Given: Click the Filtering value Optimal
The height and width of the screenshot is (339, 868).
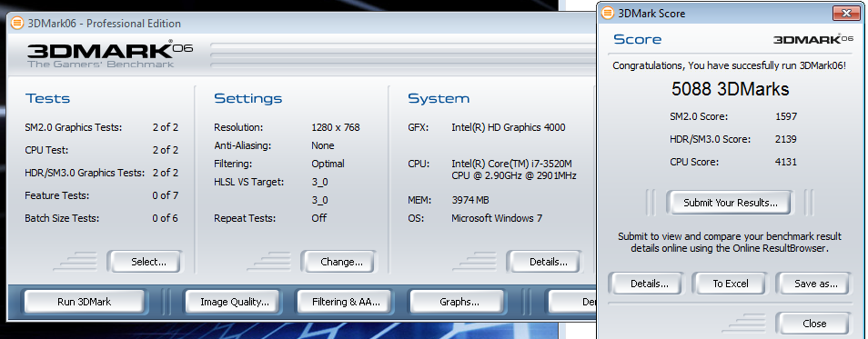Looking at the screenshot, I should click(328, 164).
